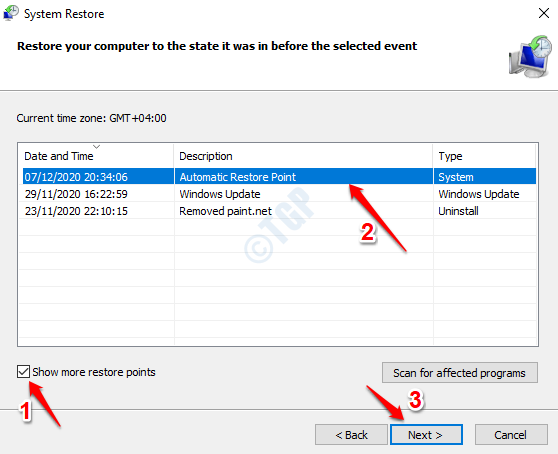Click the 29/11/2020 16:22:59 date entry
Screen dimensions: 558x454
[x=76, y=194]
